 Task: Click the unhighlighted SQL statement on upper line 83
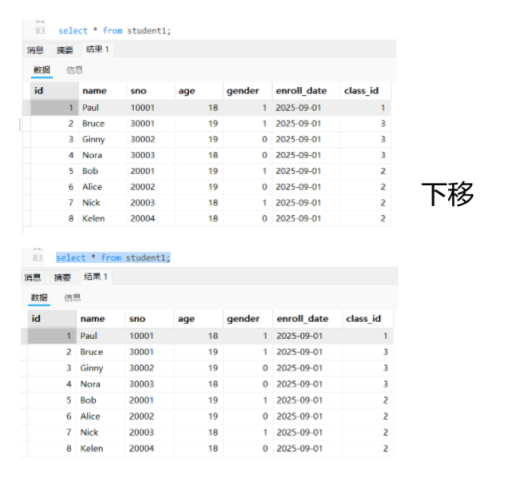click(114, 31)
